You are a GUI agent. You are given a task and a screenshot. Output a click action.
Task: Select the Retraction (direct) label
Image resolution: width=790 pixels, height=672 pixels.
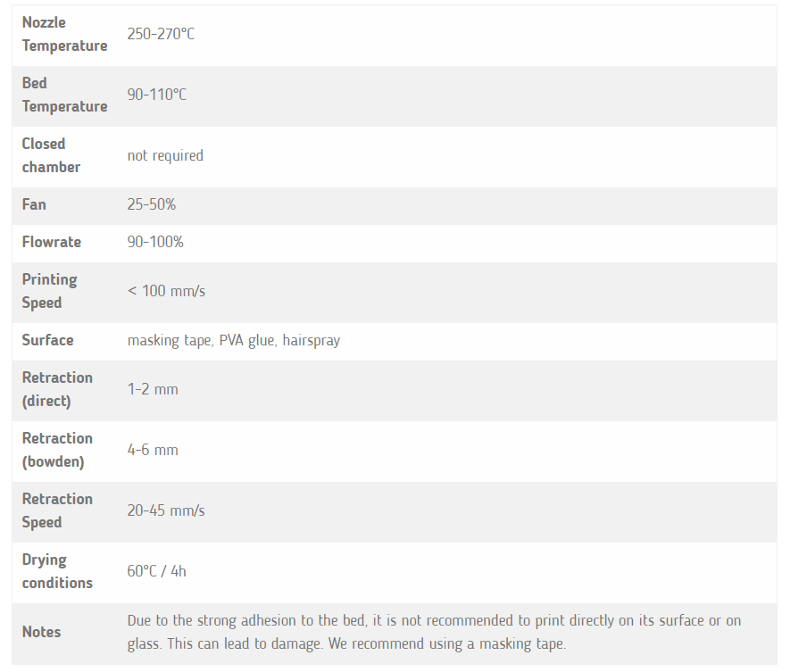pos(57,389)
